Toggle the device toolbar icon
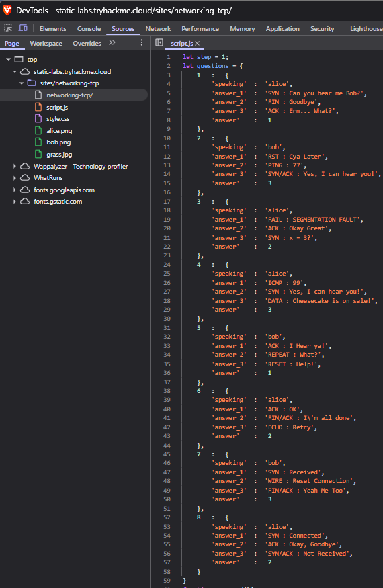The height and width of the screenshot is (588, 383). click(23, 28)
